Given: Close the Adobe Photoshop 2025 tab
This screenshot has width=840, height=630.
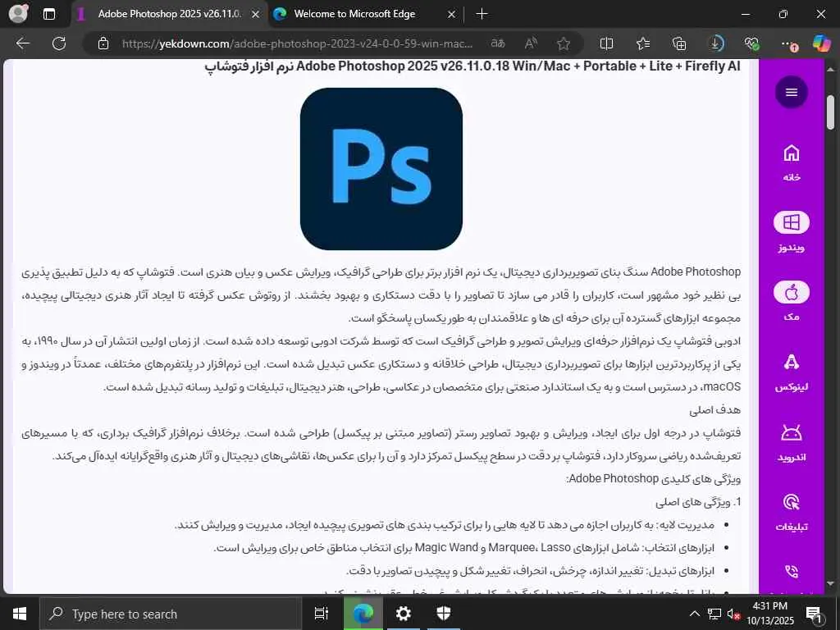Looking at the screenshot, I should pos(256,14).
